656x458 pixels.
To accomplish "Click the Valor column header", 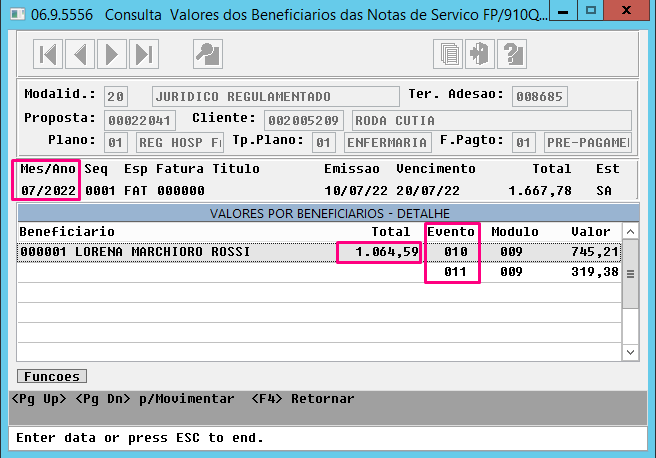I will click(591, 232).
